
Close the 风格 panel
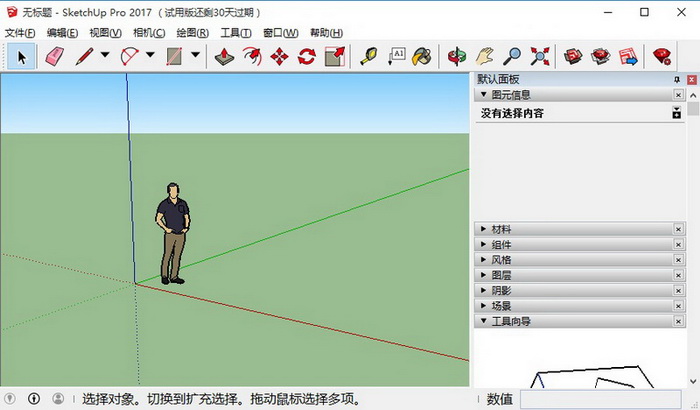(x=679, y=259)
